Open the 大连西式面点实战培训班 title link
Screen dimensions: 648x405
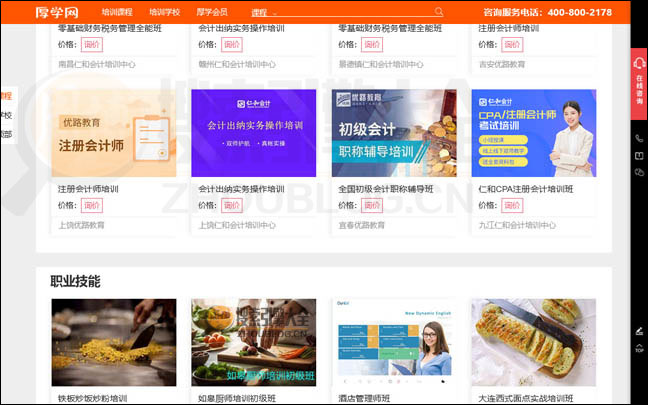(526, 398)
